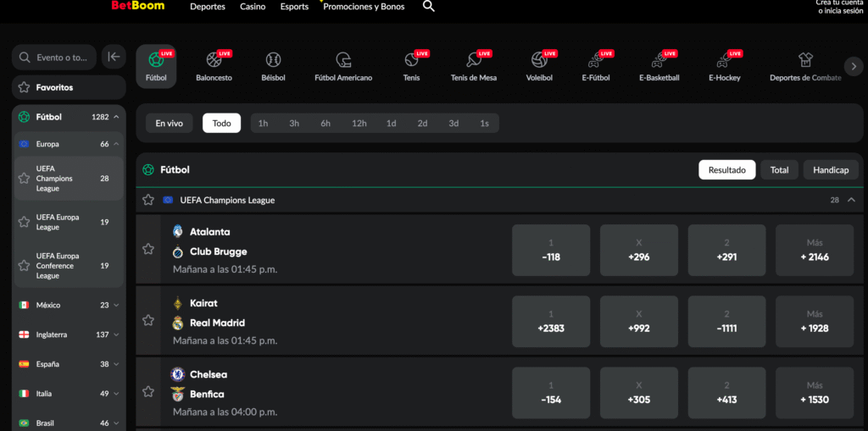Bet on Real Madrid win at -1111

tap(726, 322)
